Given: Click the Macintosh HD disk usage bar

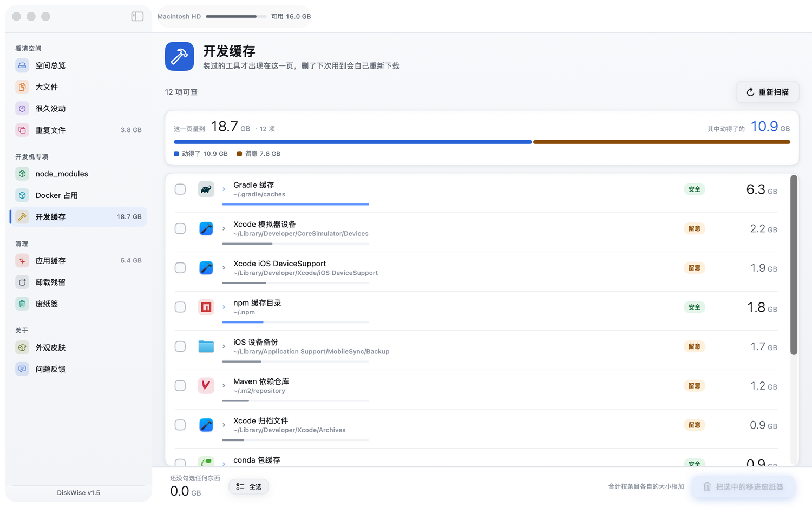Looking at the screenshot, I should tap(236, 16).
